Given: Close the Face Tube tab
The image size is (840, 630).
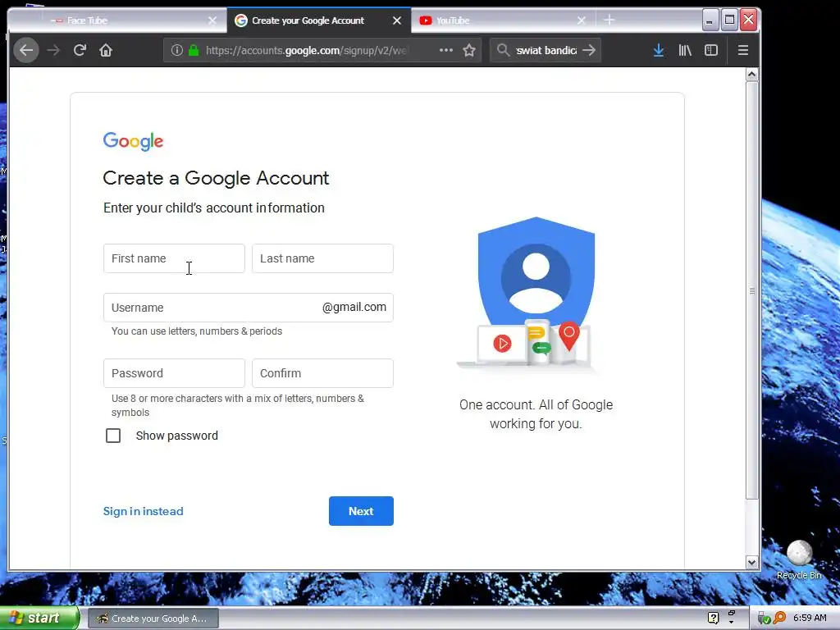Looking at the screenshot, I should coord(212,21).
